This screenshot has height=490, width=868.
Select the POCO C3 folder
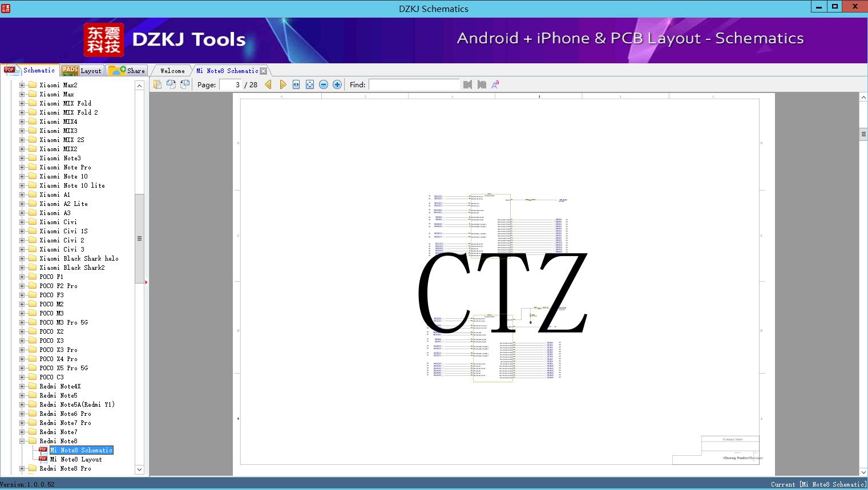click(x=51, y=377)
